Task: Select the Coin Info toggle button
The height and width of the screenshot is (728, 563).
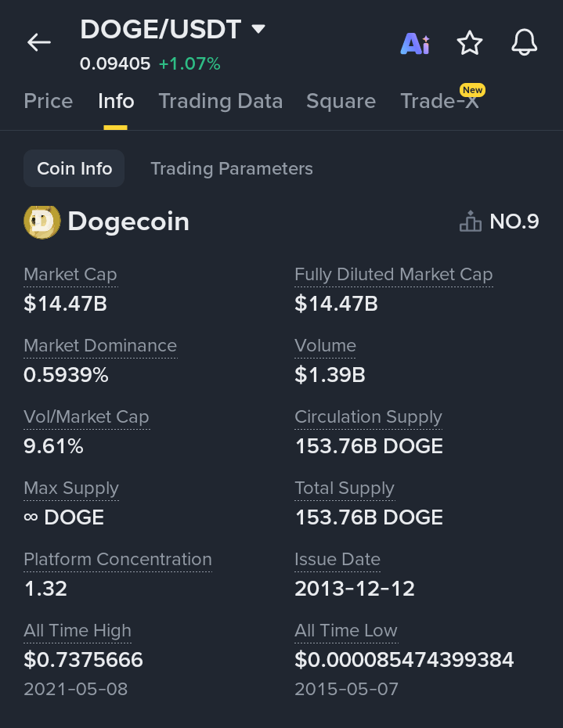Action: [74, 168]
